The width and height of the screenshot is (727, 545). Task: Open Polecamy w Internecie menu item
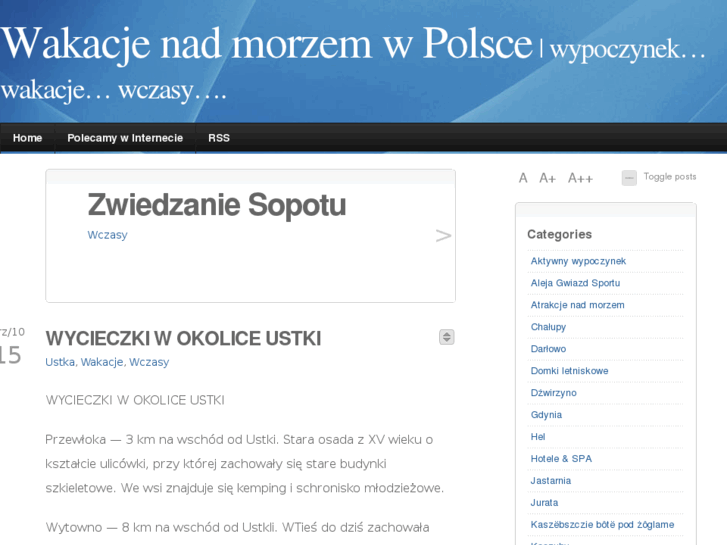(125, 138)
